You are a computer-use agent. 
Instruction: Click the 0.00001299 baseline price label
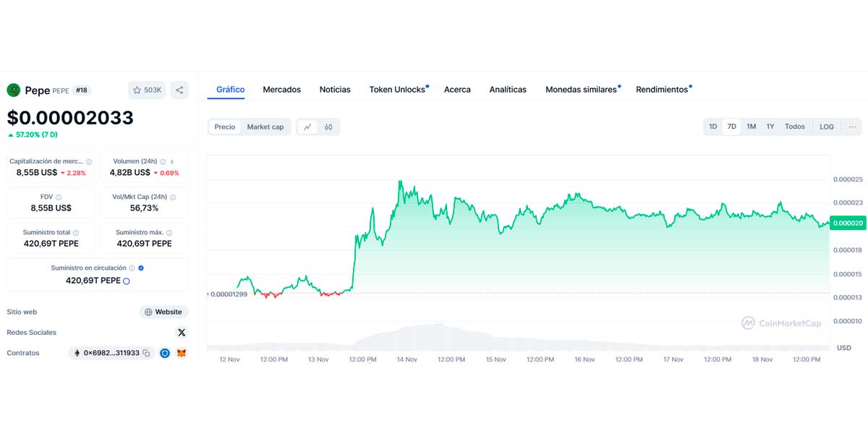click(x=229, y=294)
